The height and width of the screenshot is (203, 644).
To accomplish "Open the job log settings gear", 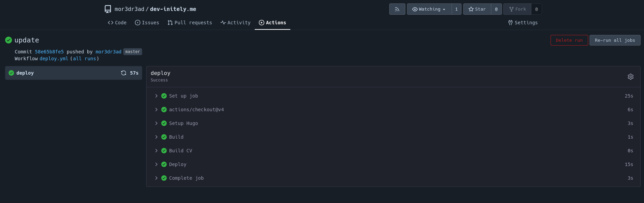I will (631, 77).
